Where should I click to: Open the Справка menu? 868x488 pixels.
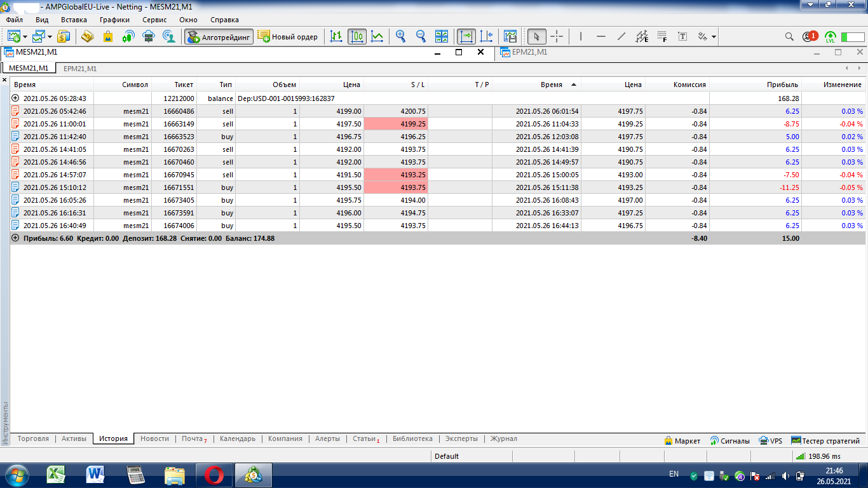tap(224, 20)
